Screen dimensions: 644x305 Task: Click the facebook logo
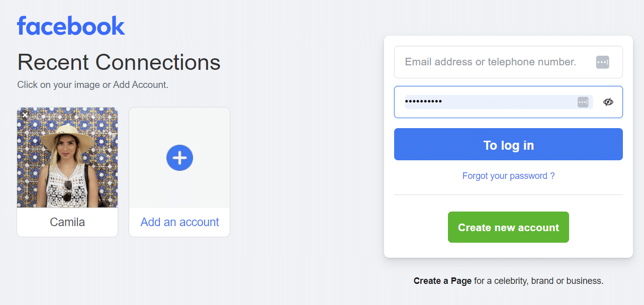coord(71,25)
